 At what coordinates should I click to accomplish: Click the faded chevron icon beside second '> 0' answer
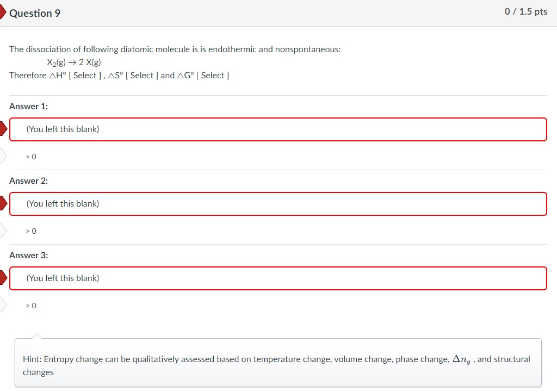click(x=3, y=230)
